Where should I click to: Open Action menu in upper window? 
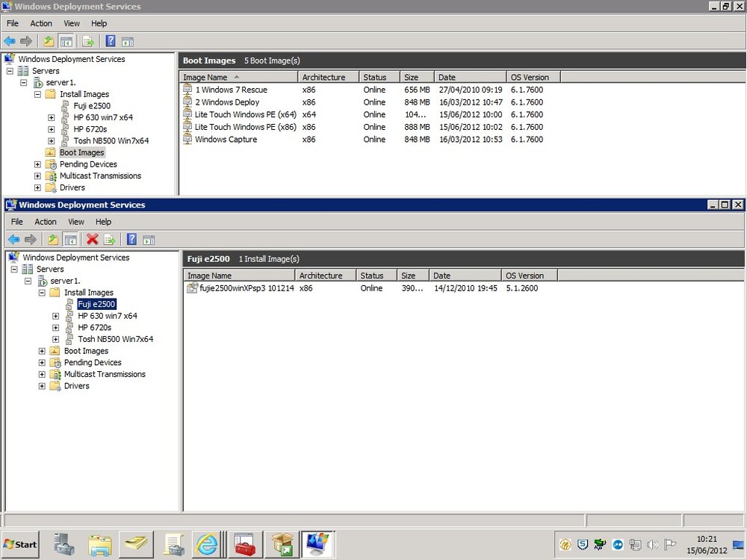(41, 23)
